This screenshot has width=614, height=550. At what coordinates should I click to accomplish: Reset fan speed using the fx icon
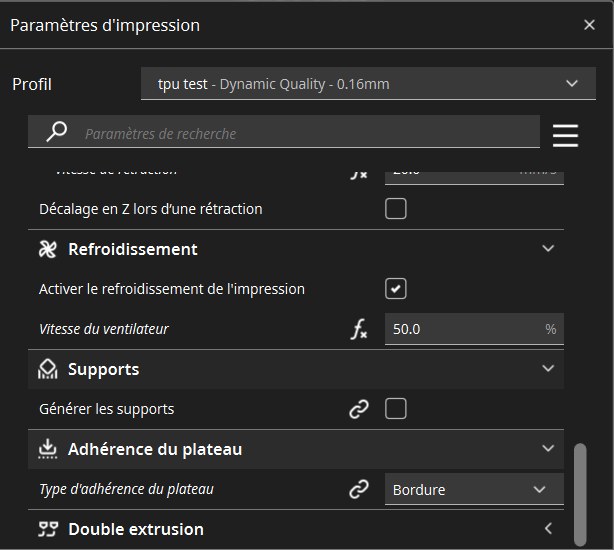[x=359, y=329]
